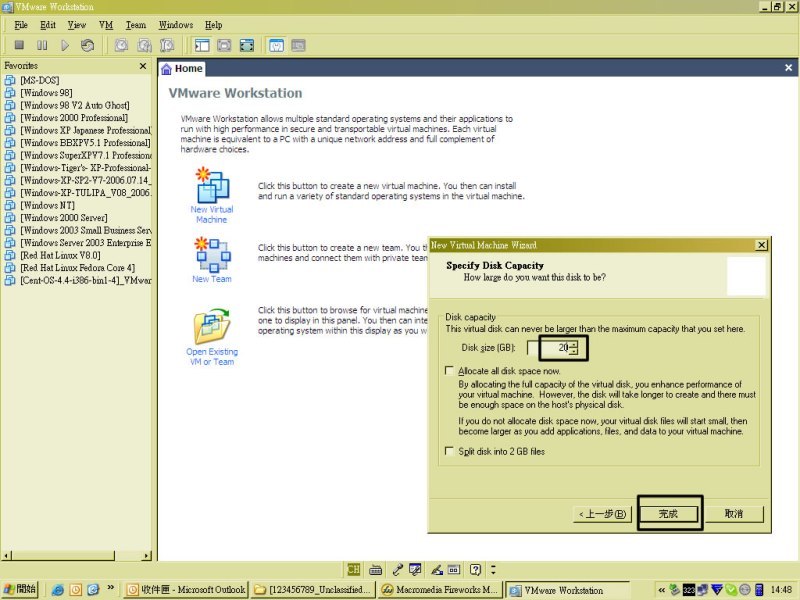Click the Summary view toolbar icon
The height and width of the screenshot is (600, 800).
[x=276, y=45]
